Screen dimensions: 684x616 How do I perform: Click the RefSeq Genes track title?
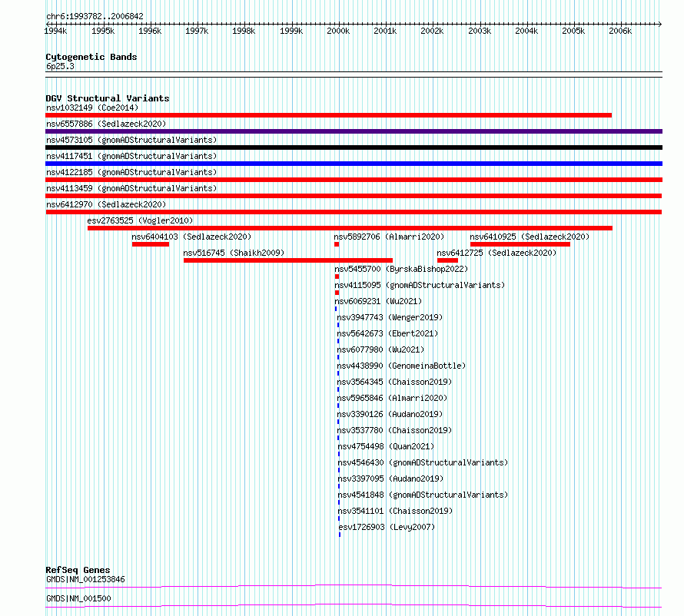[78, 570]
